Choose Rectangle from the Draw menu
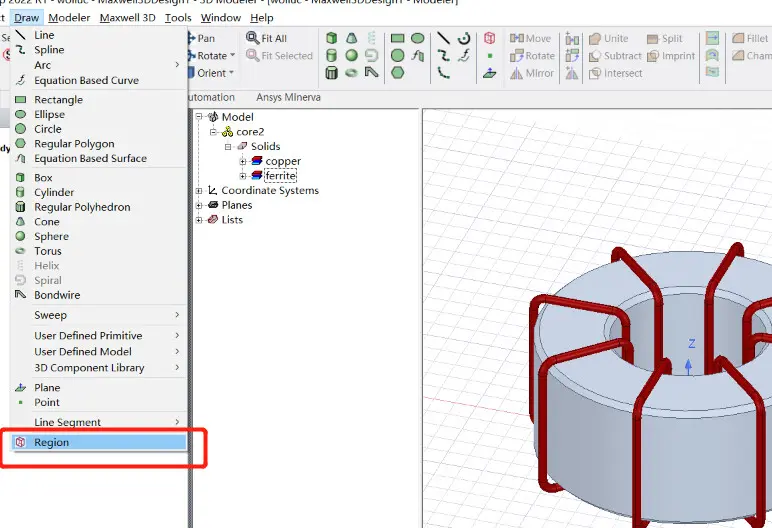 tap(99, 99)
